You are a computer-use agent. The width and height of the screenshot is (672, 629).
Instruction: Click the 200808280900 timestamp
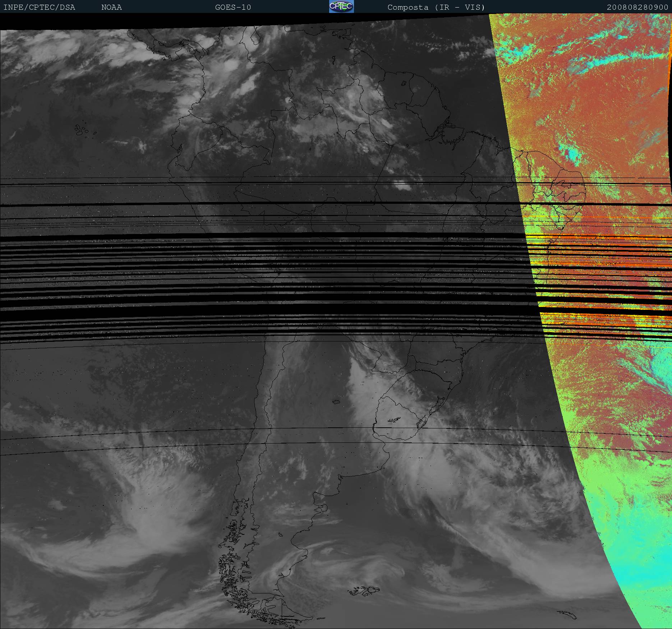pos(637,7)
